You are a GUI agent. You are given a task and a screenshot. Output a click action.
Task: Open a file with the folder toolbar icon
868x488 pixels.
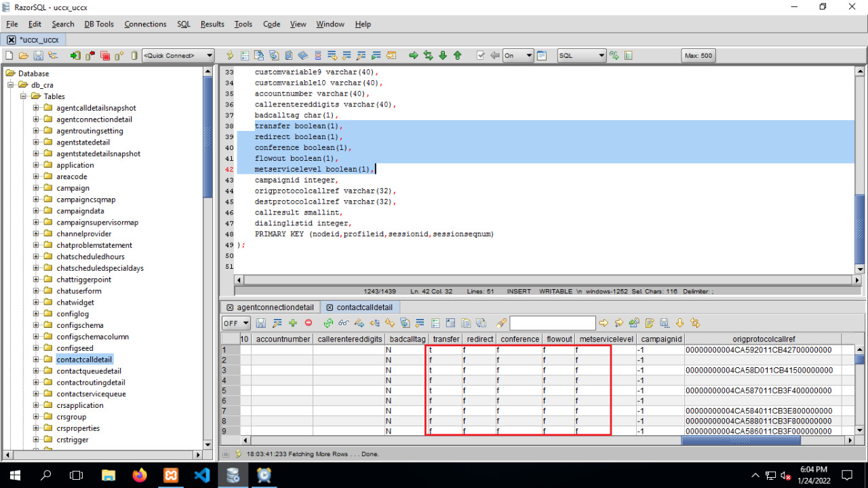tap(22, 56)
